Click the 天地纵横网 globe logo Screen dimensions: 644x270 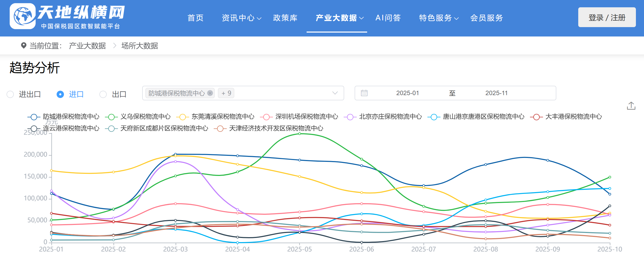tap(23, 16)
